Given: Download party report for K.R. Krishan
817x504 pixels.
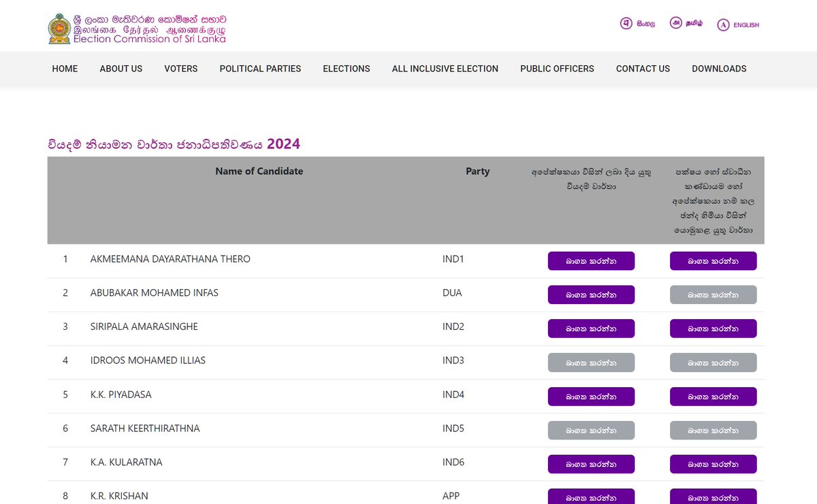Looking at the screenshot, I should click(x=713, y=497).
